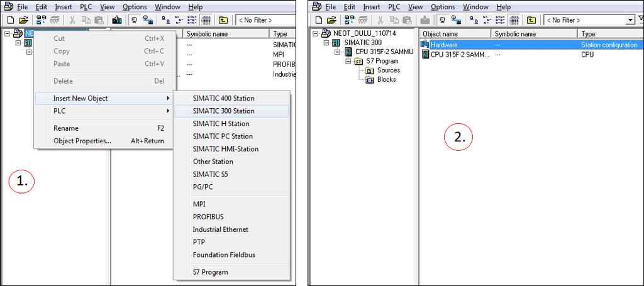Open Insert menu in left window
Screen dimensions: 644x286
tap(64, 7)
